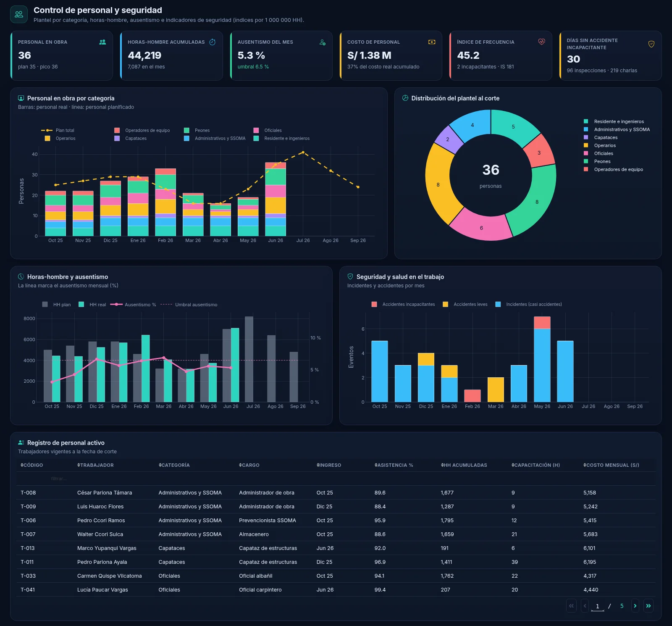
Task: Hide Peones series in bar chart legend
Action: (x=197, y=130)
